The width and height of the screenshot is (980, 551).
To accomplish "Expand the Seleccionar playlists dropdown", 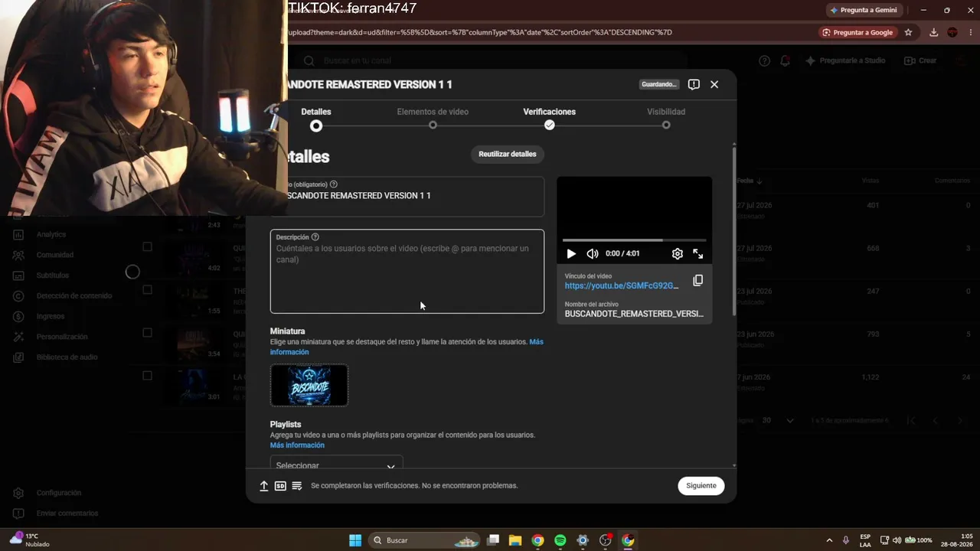I will point(336,464).
